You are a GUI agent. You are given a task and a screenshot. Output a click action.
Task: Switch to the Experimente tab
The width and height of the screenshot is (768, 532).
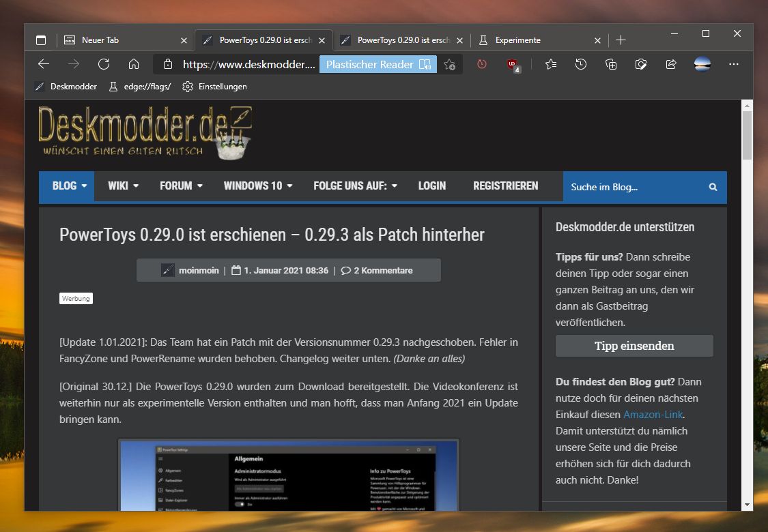coord(539,40)
